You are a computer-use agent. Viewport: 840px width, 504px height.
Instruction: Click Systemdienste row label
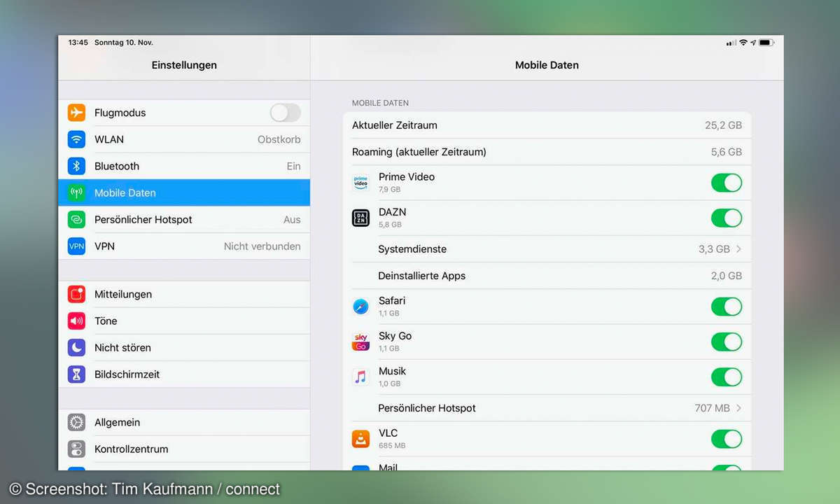(x=412, y=249)
